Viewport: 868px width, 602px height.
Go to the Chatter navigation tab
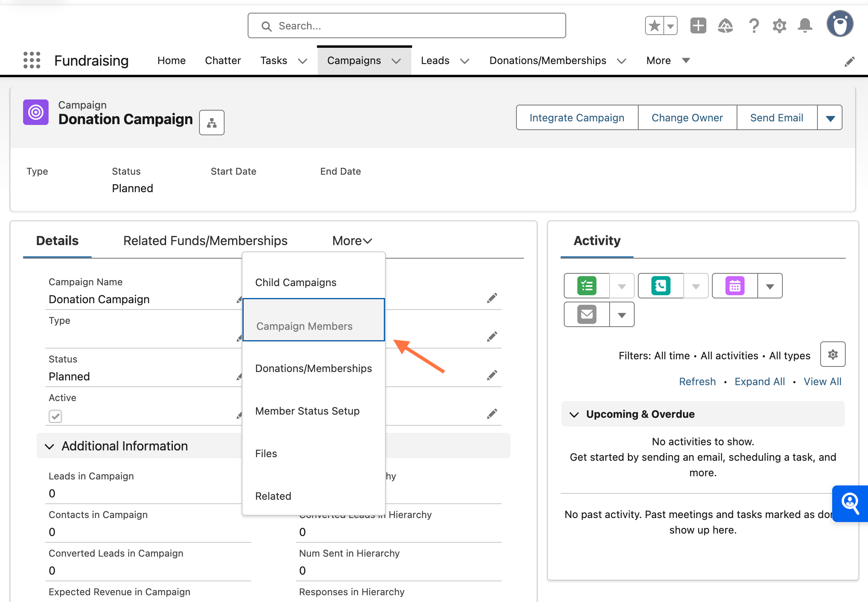(x=223, y=60)
